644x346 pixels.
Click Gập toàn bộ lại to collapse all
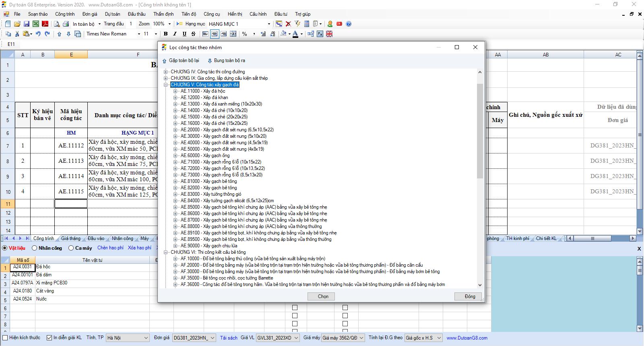181,60
